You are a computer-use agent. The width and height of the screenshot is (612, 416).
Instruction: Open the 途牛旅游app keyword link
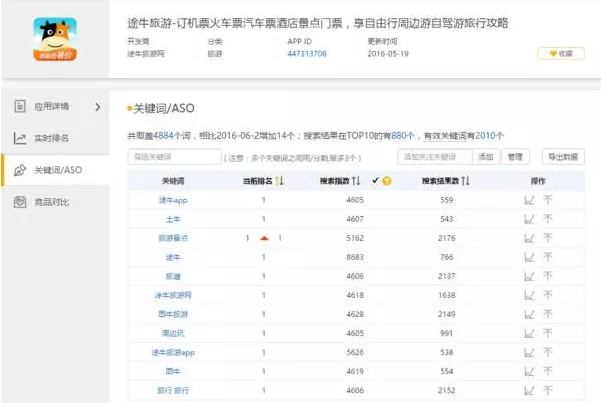173,352
